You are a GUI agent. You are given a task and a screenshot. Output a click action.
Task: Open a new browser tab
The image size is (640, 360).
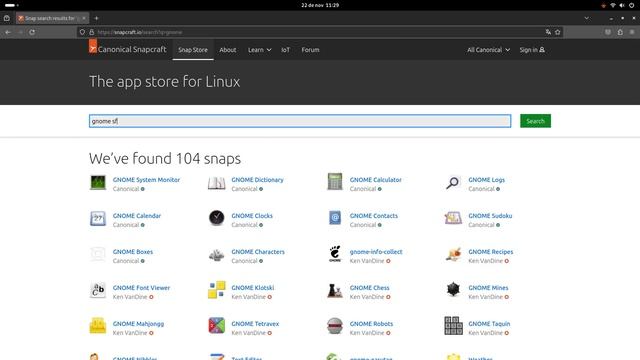click(96, 18)
